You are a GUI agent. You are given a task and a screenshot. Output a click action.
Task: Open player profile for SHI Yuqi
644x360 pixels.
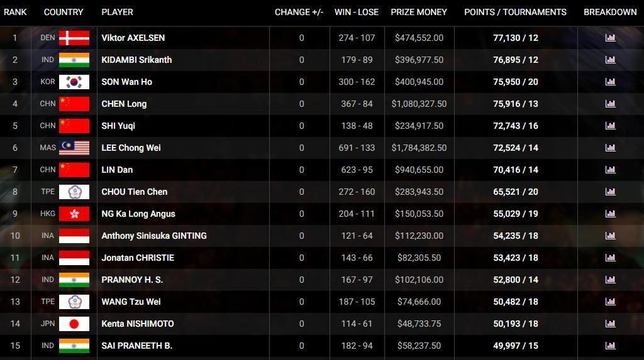[x=118, y=126]
